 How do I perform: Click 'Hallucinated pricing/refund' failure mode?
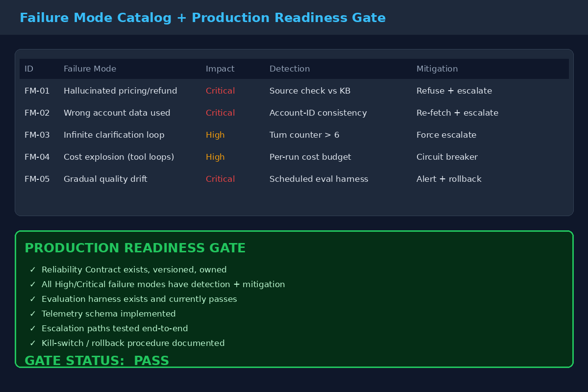tap(121, 91)
